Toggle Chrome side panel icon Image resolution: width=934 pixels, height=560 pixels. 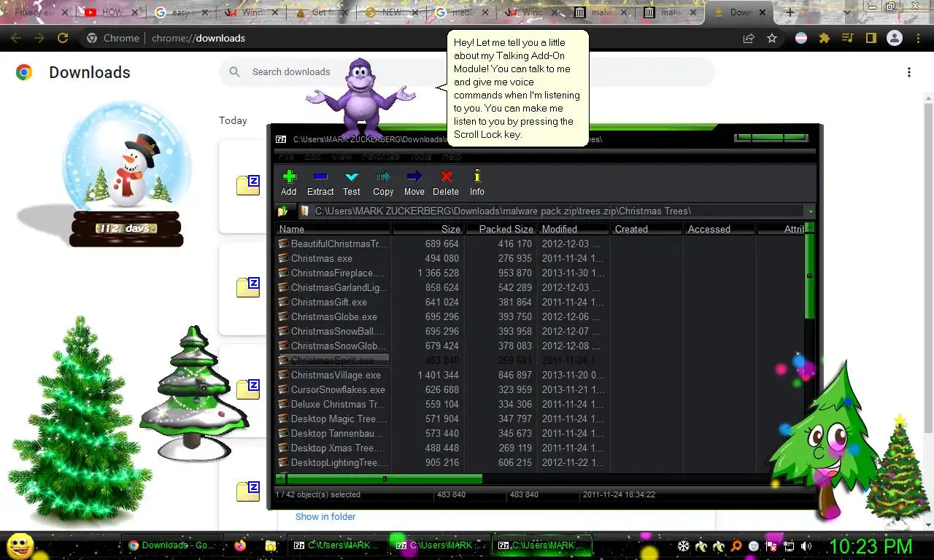pos(871,38)
